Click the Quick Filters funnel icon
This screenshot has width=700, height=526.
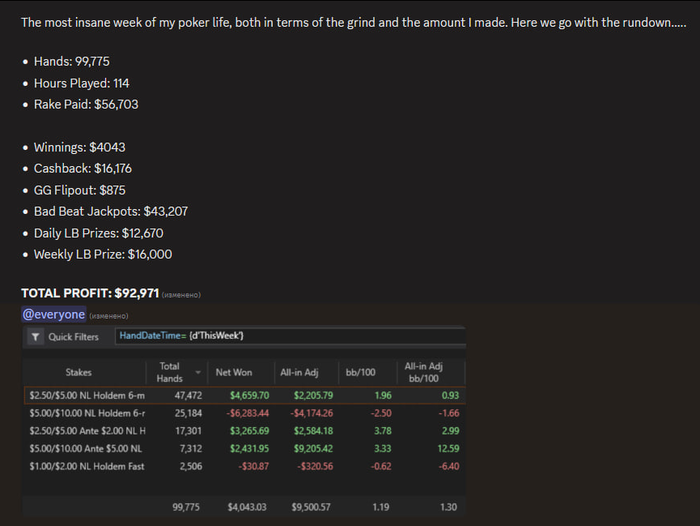coord(36,337)
